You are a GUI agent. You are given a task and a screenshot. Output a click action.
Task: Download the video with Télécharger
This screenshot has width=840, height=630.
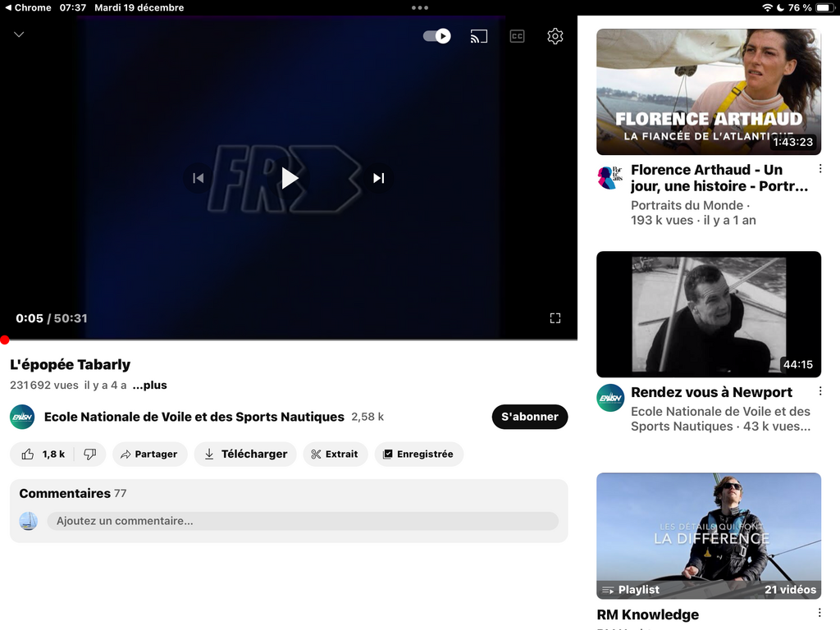245,454
